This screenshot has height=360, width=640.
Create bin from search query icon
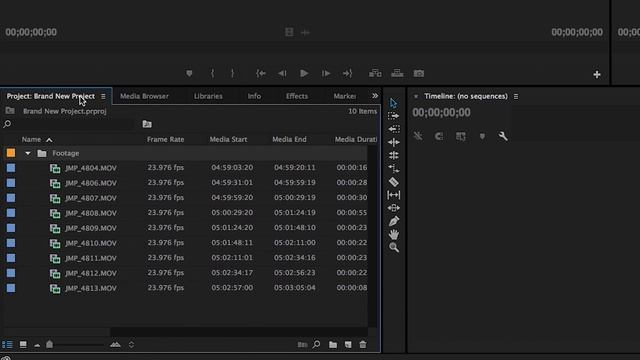[x=147, y=124]
